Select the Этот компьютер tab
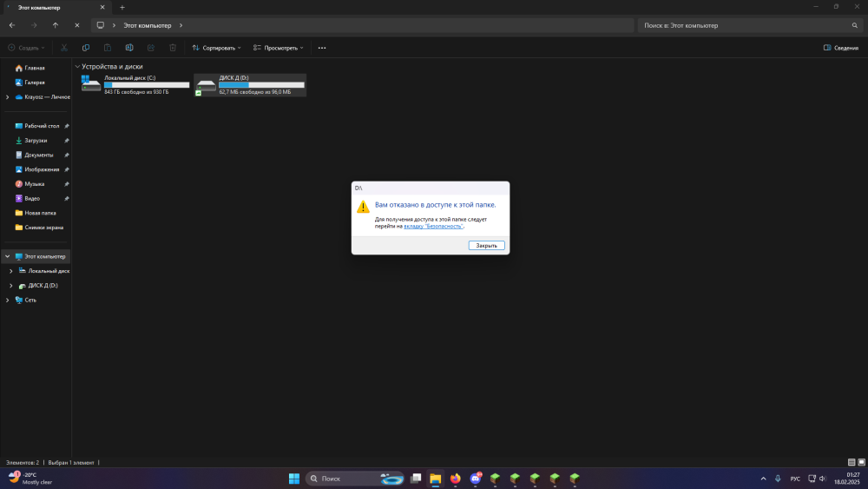The image size is (868, 489). tap(54, 8)
